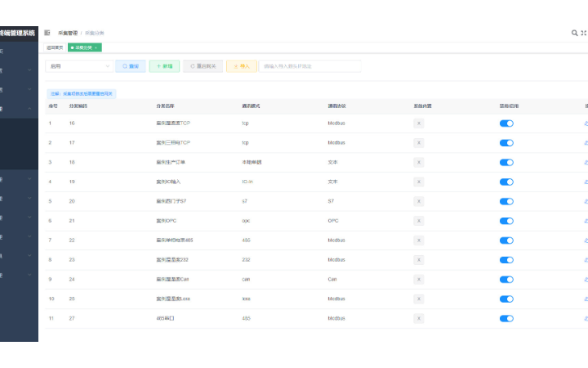The height and width of the screenshot is (368, 588).
Task: Click the X tag in row code 20
Action: tap(418, 201)
